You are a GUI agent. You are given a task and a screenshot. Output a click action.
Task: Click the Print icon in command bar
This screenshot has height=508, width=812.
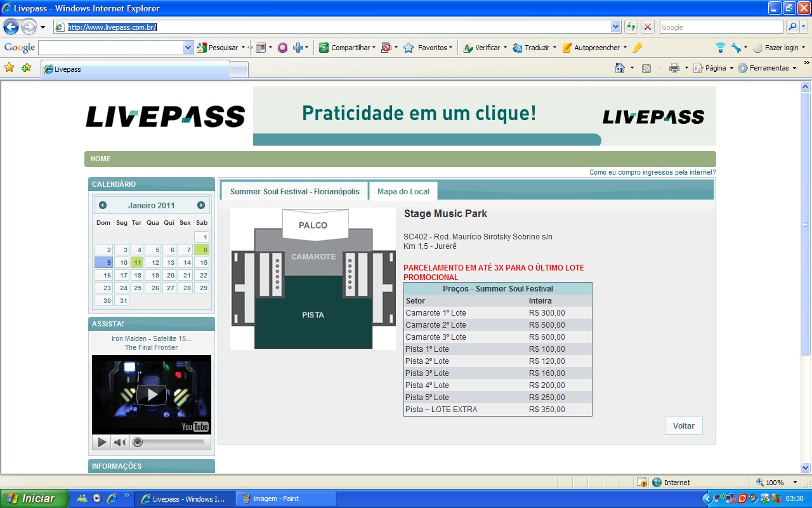pos(674,68)
